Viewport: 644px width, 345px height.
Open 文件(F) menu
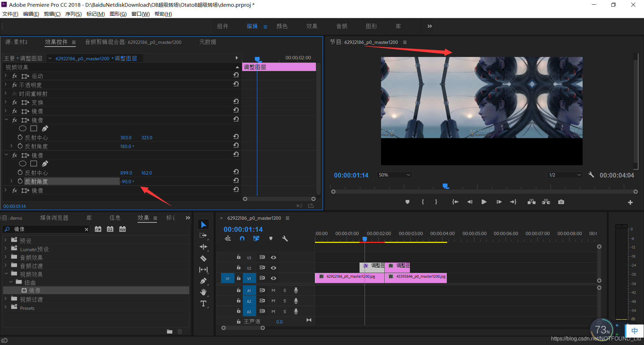10,14
